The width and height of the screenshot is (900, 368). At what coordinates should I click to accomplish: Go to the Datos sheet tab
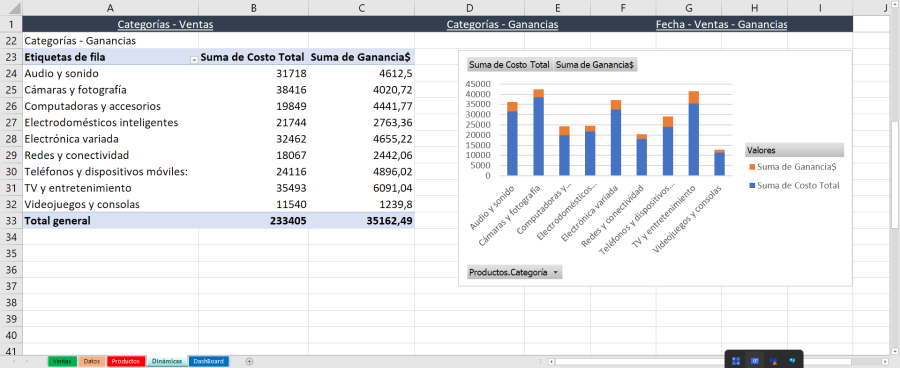tap(92, 361)
